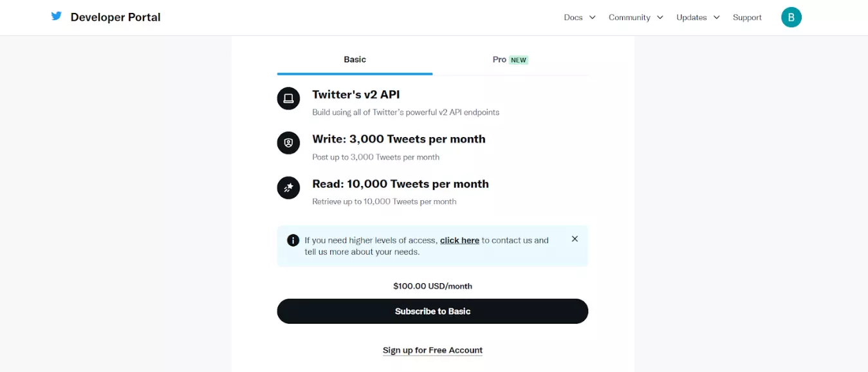Screen dimensions: 868x372
Task: Dismiss the higher access notice banner
Action: [575, 238]
